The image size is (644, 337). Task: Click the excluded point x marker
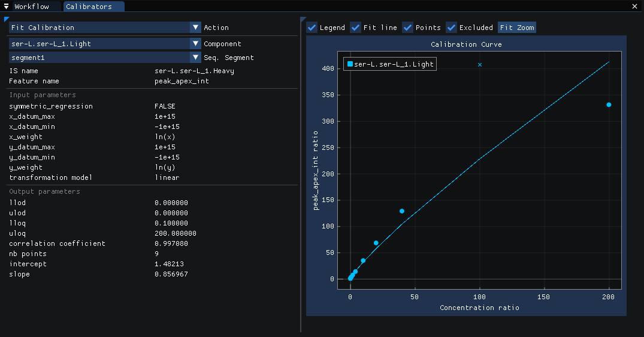tap(480, 65)
